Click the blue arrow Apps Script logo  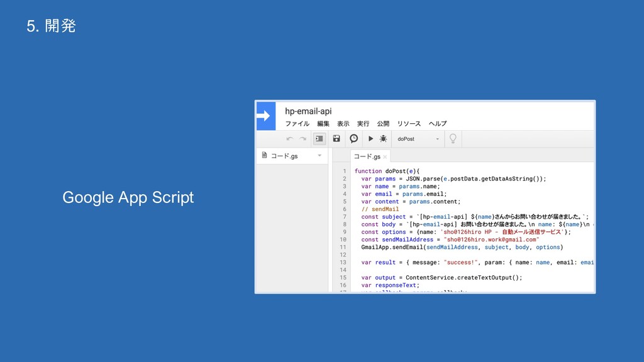(266, 116)
